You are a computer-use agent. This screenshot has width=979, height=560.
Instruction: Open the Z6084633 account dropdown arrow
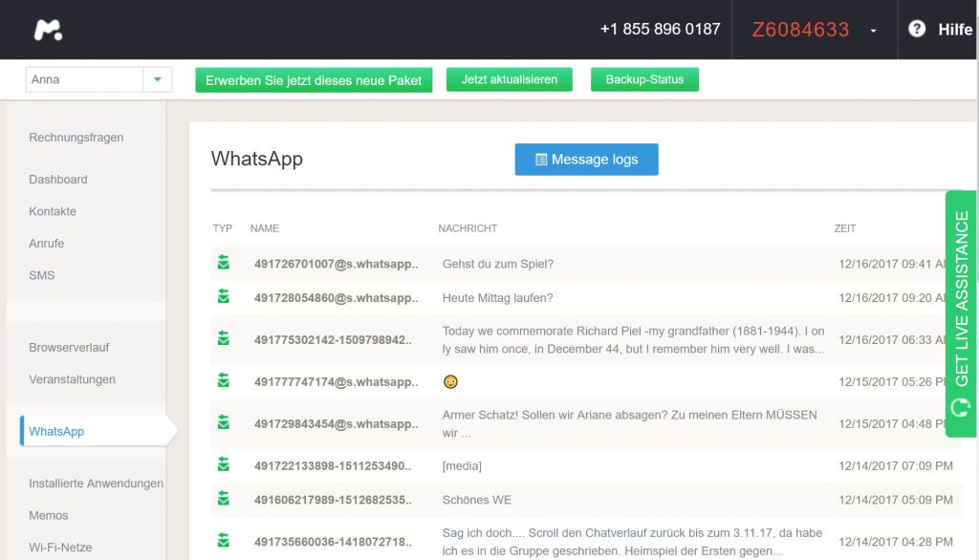coord(873,31)
